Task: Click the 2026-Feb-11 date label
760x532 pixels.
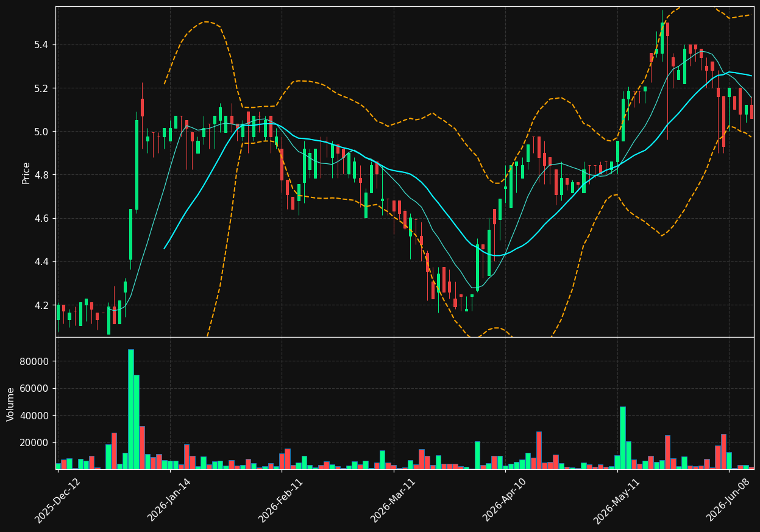Action: [x=281, y=500]
